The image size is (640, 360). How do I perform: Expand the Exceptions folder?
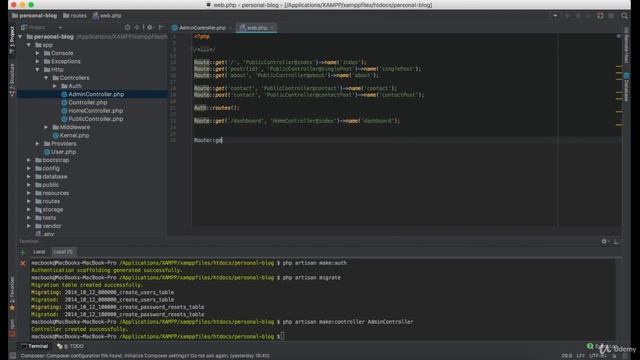[x=37, y=61]
